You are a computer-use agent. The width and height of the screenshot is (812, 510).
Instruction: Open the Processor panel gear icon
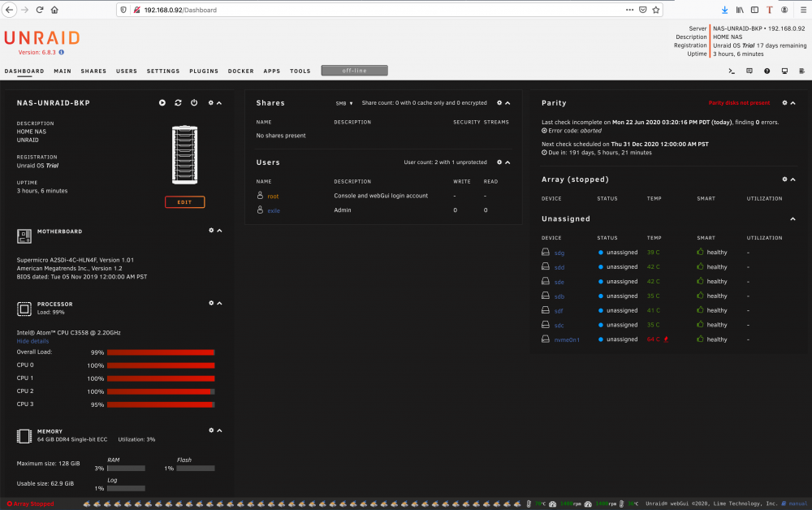[x=211, y=303]
